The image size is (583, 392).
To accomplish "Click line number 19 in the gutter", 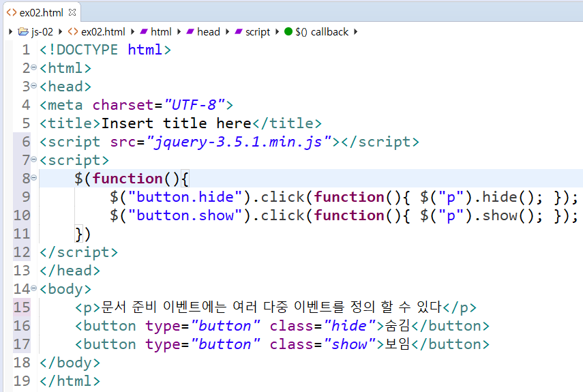I will click(22, 380).
